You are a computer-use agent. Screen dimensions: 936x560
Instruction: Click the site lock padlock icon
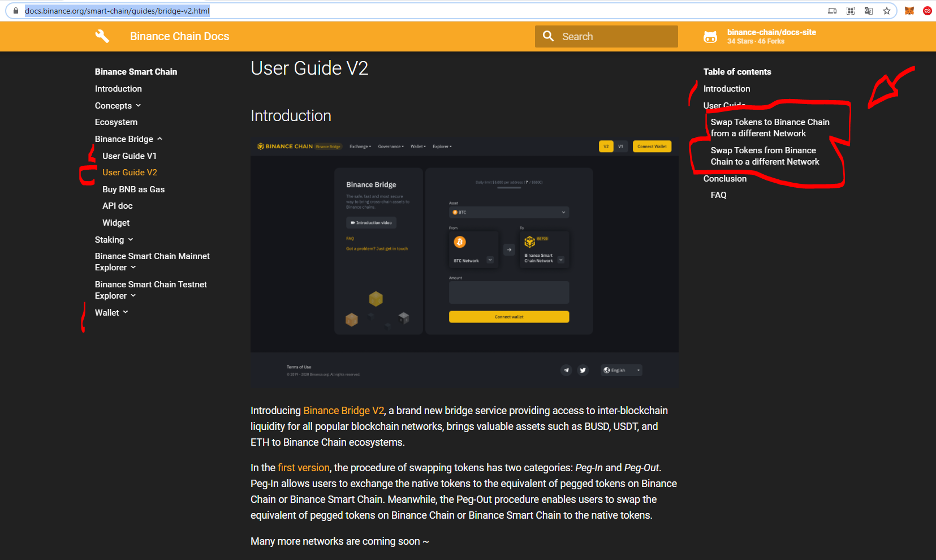tap(16, 11)
